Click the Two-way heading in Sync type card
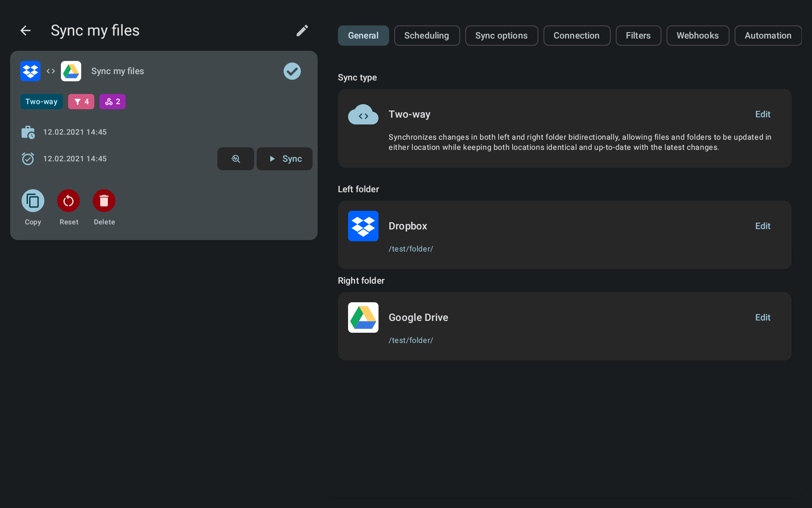The height and width of the screenshot is (508, 812). click(409, 114)
